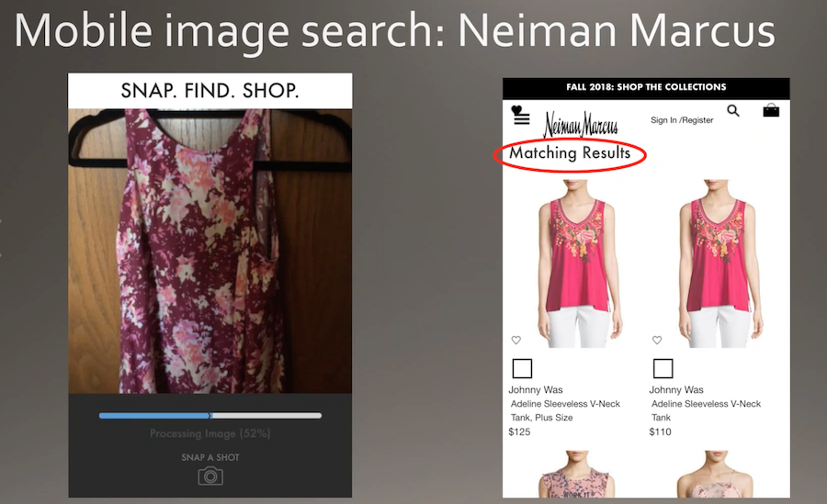This screenshot has height=504, width=827.
Task: Select the Johnny Was brand on $125 item
Action: pos(536,389)
